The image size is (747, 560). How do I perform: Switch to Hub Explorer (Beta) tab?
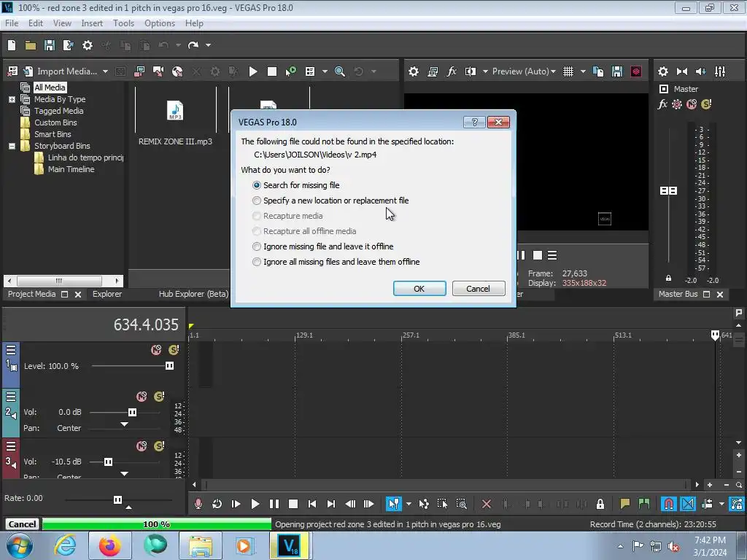tap(193, 295)
